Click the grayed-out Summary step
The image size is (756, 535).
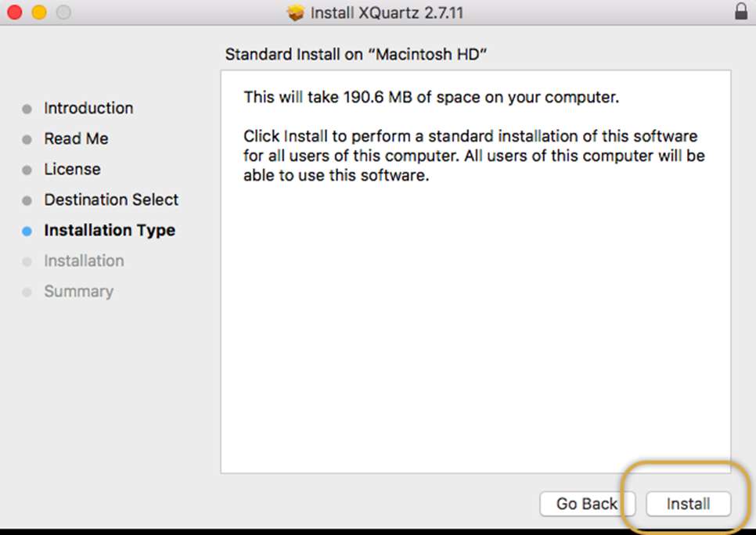pos(78,291)
